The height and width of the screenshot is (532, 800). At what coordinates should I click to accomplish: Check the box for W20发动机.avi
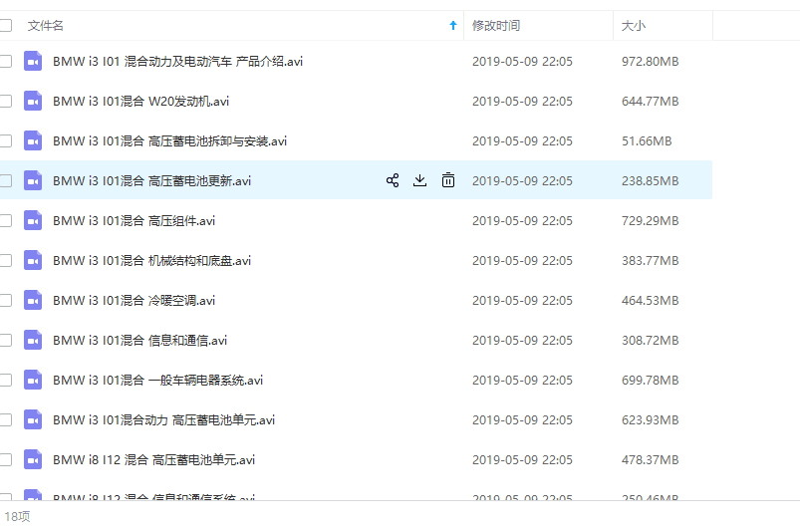click(6, 101)
